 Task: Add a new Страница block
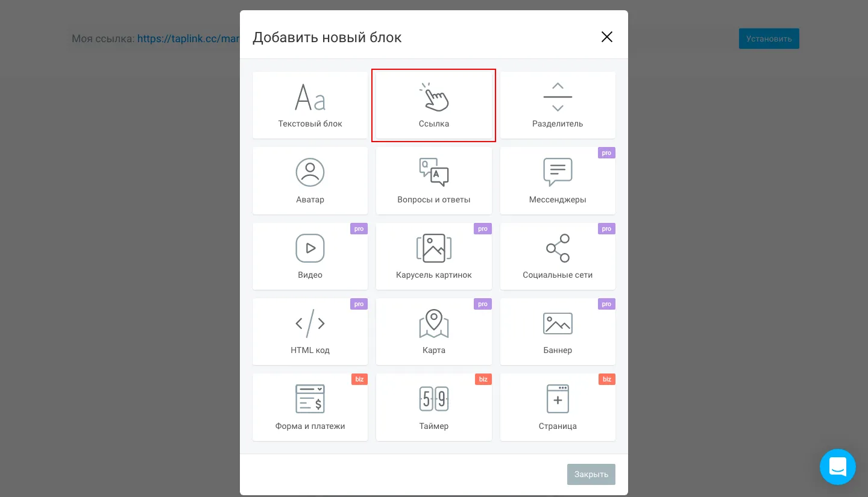(558, 407)
